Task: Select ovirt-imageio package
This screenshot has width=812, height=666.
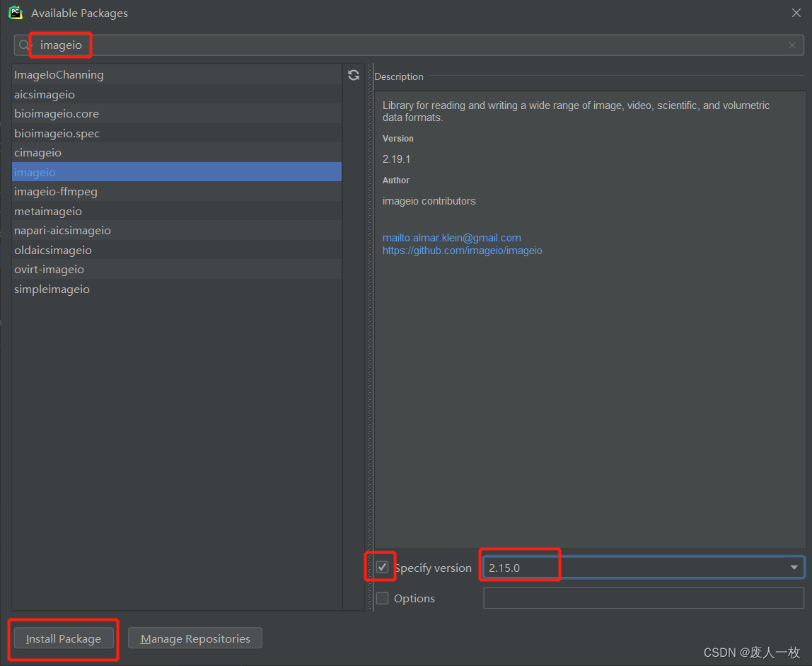Action: pos(177,269)
